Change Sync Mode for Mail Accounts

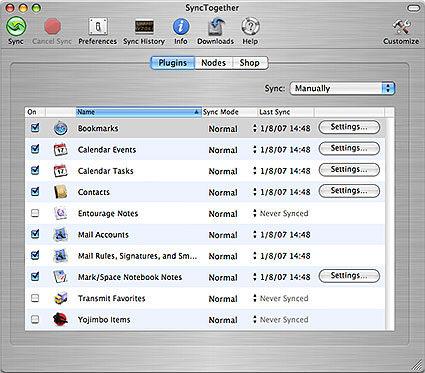pos(232,235)
